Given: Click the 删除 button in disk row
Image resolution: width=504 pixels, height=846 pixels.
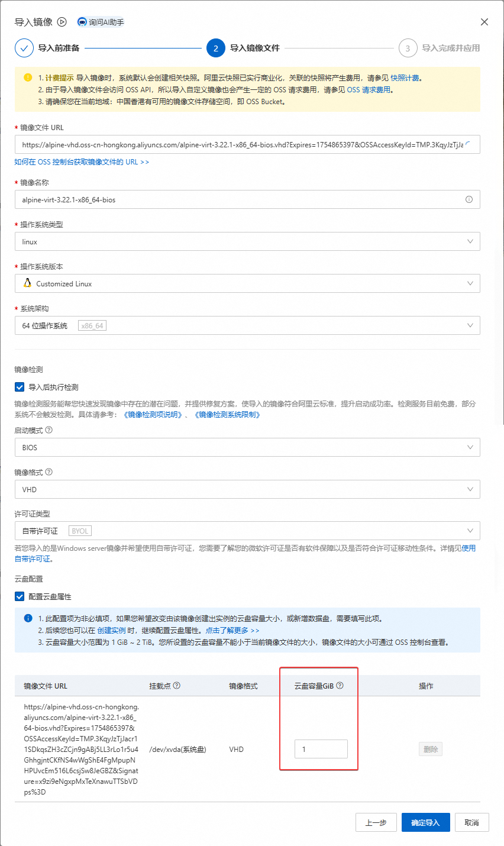Looking at the screenshot, I should coord(431,749).
